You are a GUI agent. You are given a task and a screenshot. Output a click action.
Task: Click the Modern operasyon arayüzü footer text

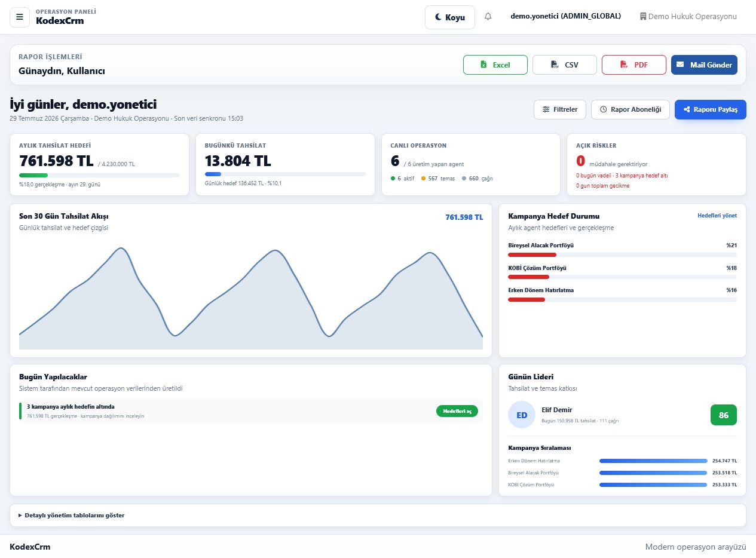click(696, 547)
